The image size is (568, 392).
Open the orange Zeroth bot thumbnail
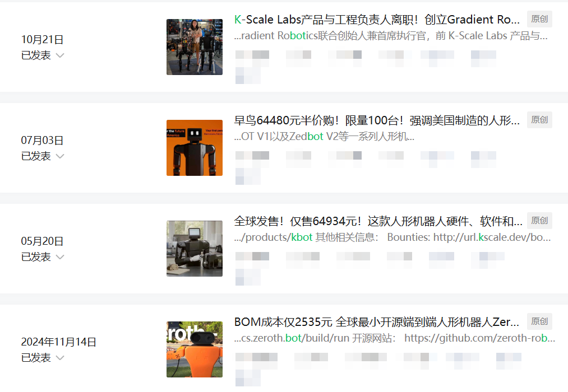click(195, 349)
